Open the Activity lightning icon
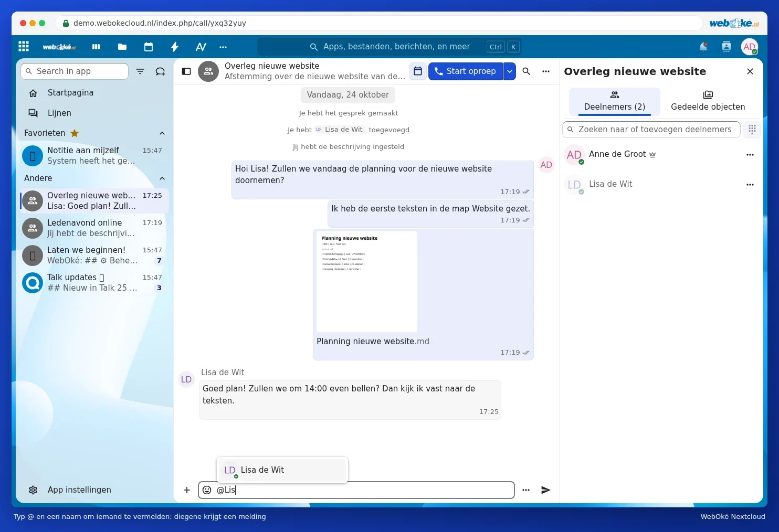Image resolution: width=779 pixels, height=532 pixels. (x=175, y=47)
